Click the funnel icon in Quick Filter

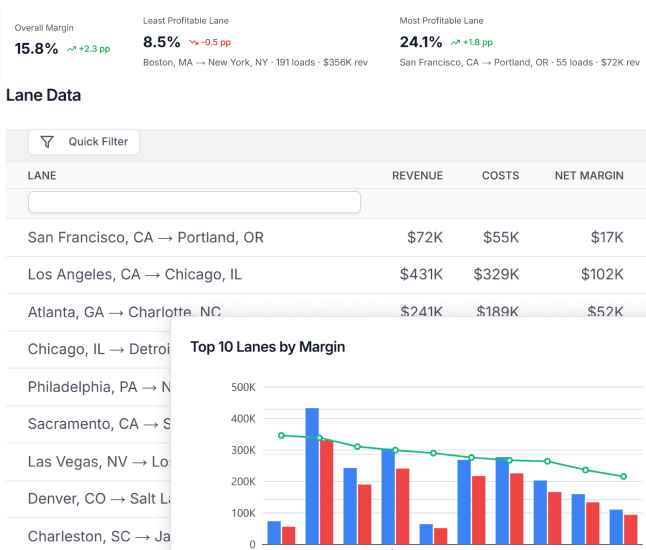47,142
